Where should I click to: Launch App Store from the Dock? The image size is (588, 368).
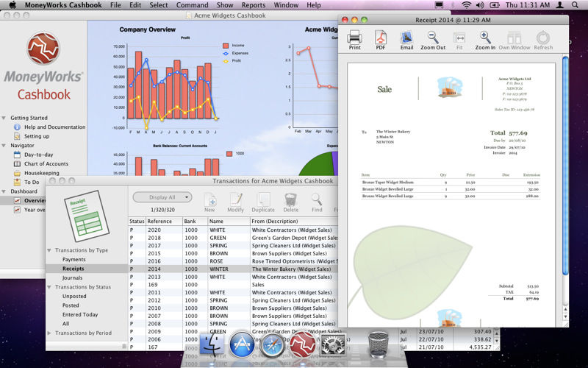242,344
